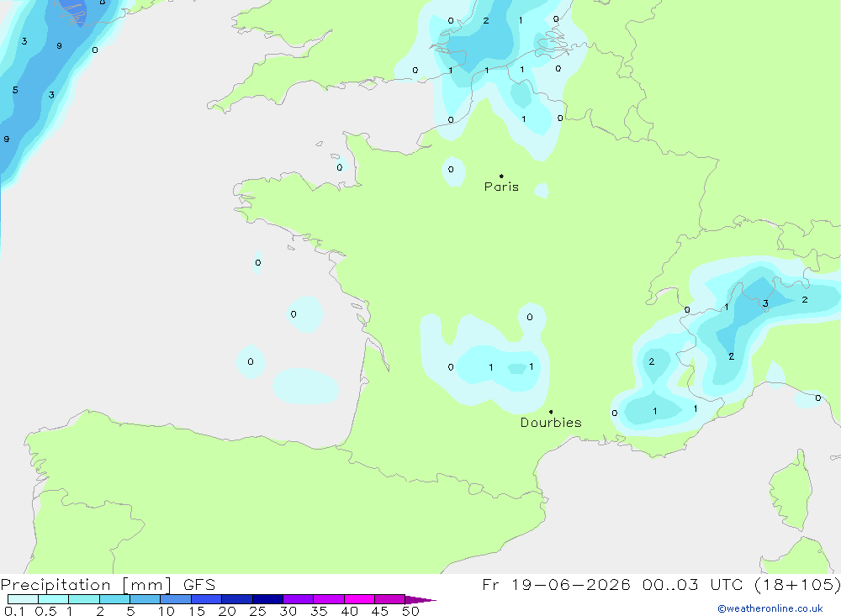Click the GFS model name label
Image resolution: width=841 pixels, height=616 pixels.
pos(199,585)
